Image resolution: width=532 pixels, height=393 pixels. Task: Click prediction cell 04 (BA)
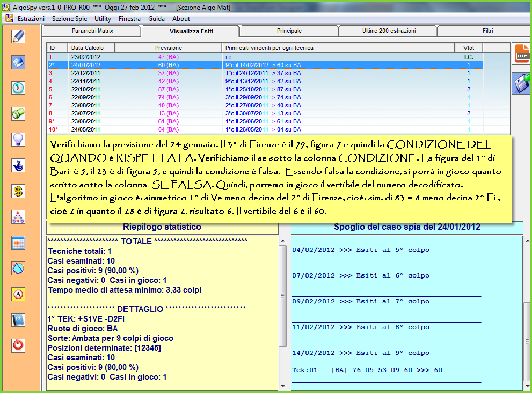168,129
